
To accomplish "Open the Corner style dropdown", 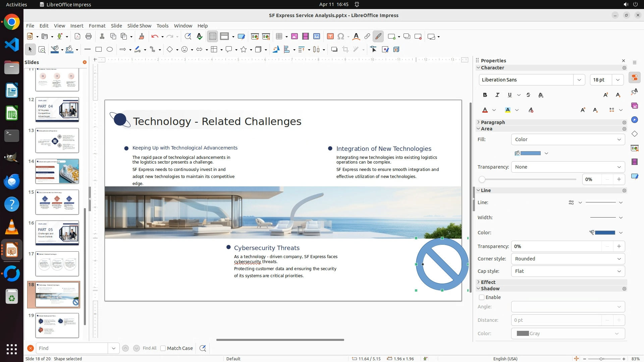I will click(568, 259).
